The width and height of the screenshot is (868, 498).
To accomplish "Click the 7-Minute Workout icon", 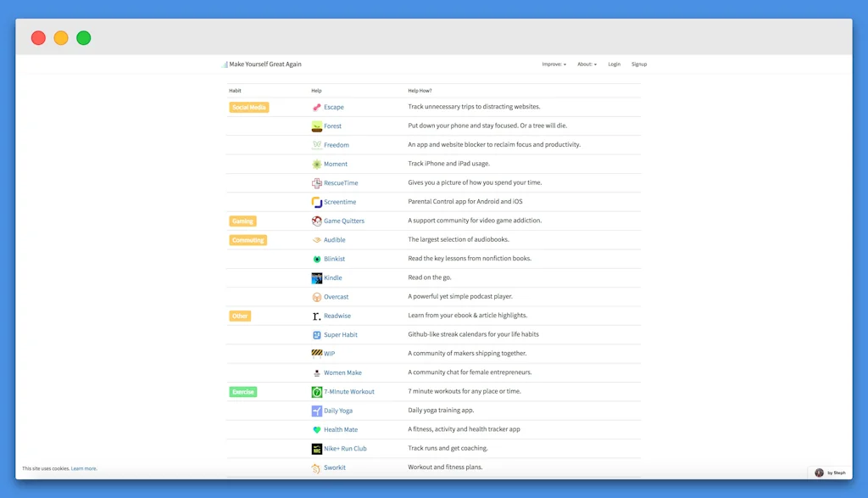I will [x=316, y=392].
